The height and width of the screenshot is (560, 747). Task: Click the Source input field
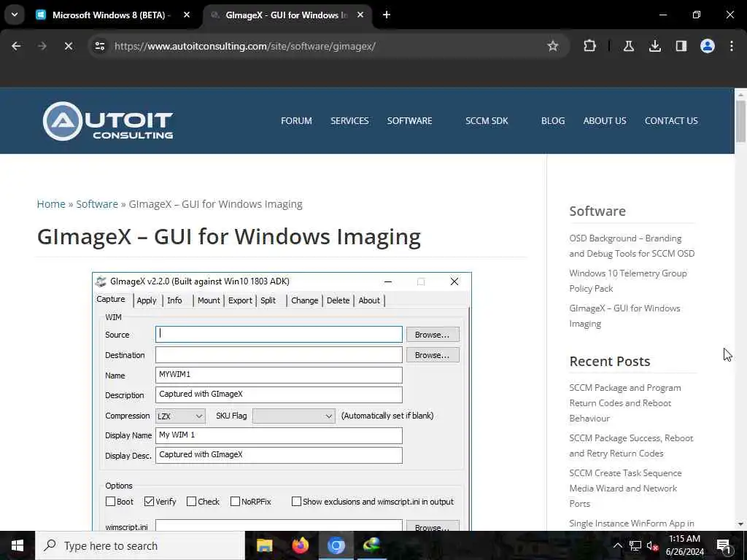279,334
